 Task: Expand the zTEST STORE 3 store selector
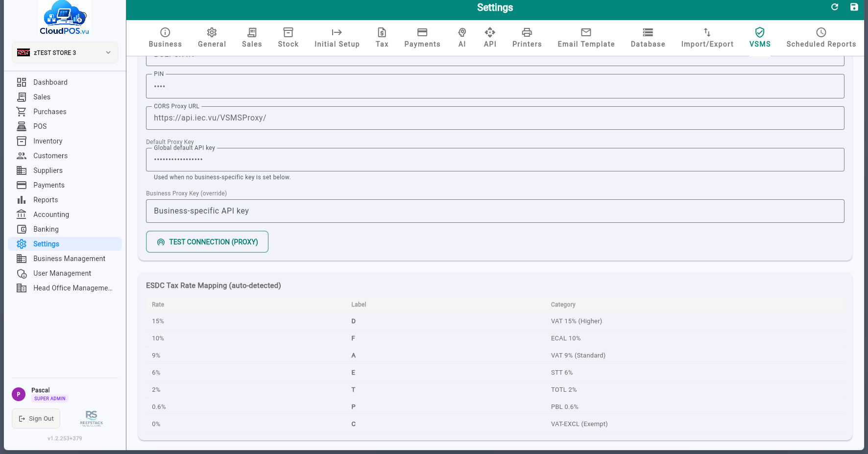65,52
